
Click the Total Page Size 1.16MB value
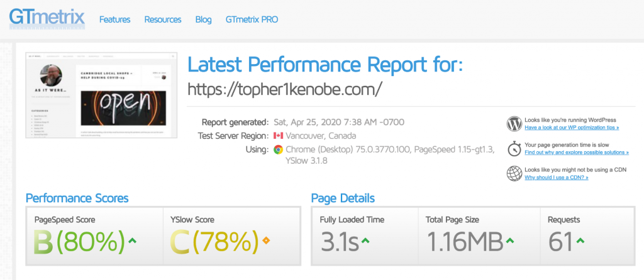coord(465,242)
